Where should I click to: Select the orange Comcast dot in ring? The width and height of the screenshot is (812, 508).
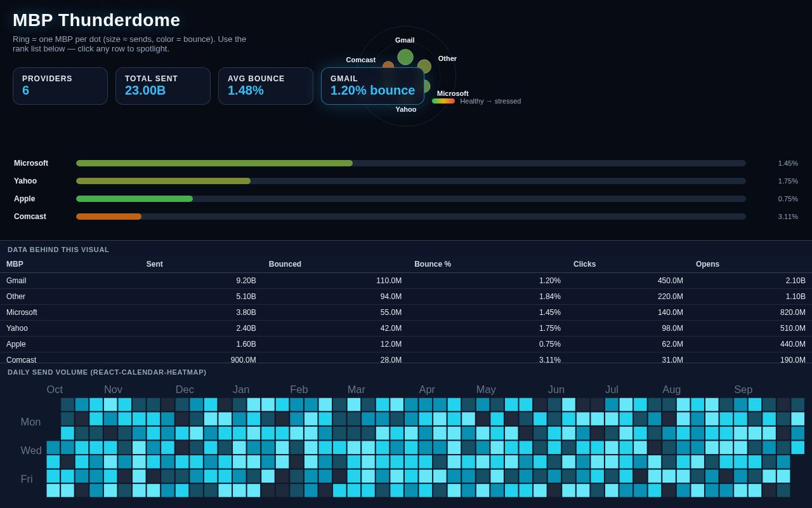388,66
